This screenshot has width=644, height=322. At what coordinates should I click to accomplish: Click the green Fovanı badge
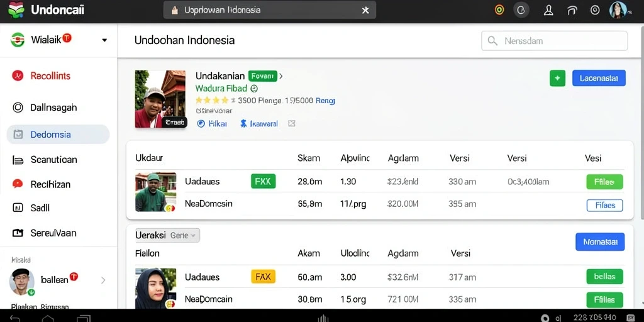[262, 76]
